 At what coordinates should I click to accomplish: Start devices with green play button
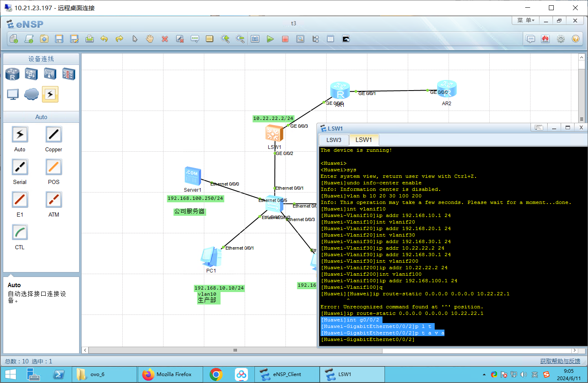click(270, 39)
